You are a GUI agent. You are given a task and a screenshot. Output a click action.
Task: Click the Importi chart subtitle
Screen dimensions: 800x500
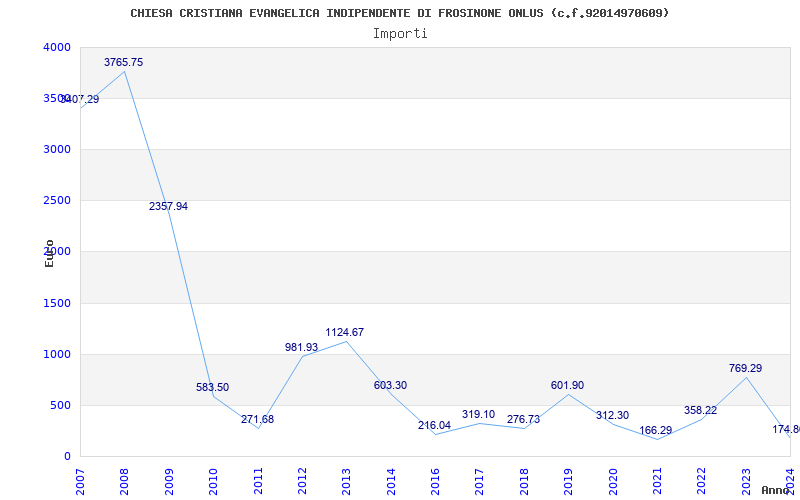coord(400,33)
